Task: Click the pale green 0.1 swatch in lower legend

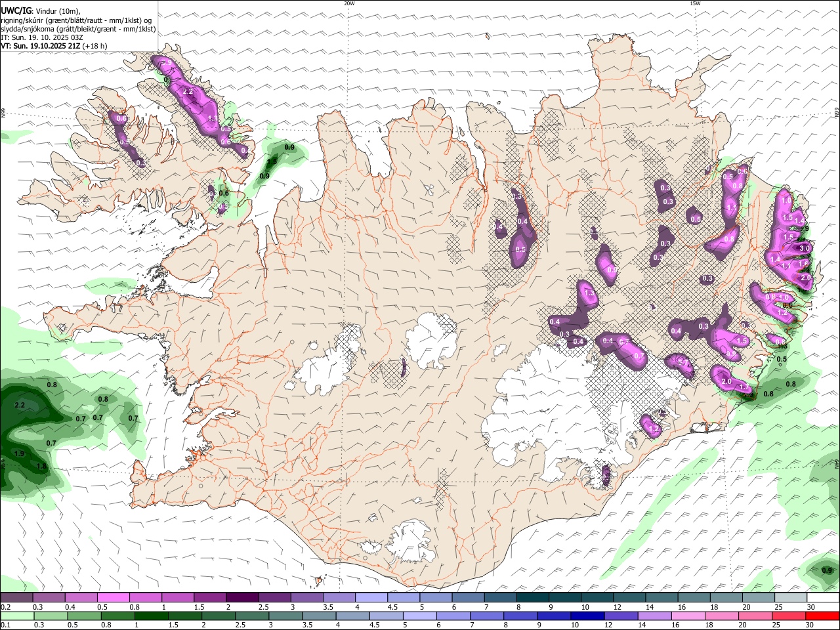Action: (18, 616)
